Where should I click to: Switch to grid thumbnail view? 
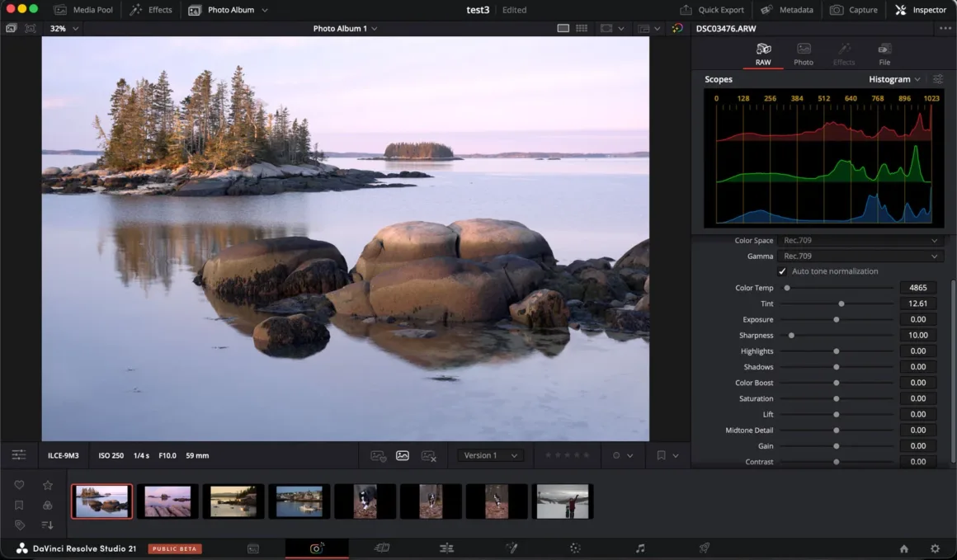(582, 28)
